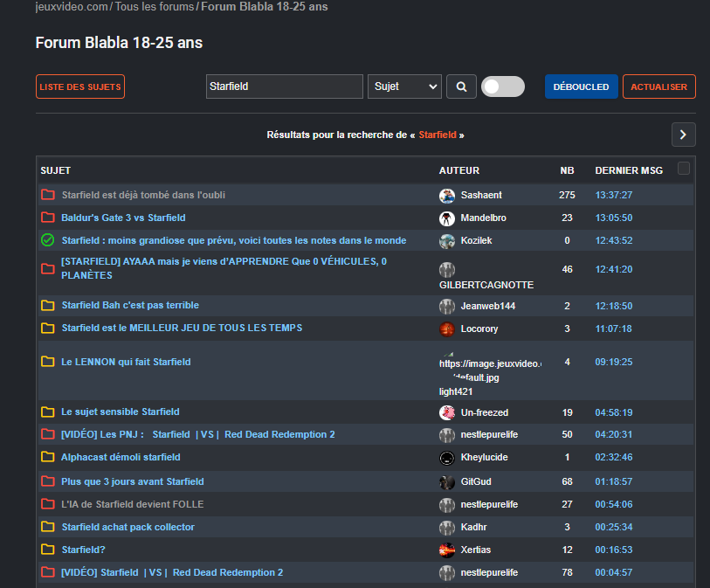Click the red folder icon of the GILBERTCAGNOTTE topic
Screen dimensions: 710x588
(47, 268)
